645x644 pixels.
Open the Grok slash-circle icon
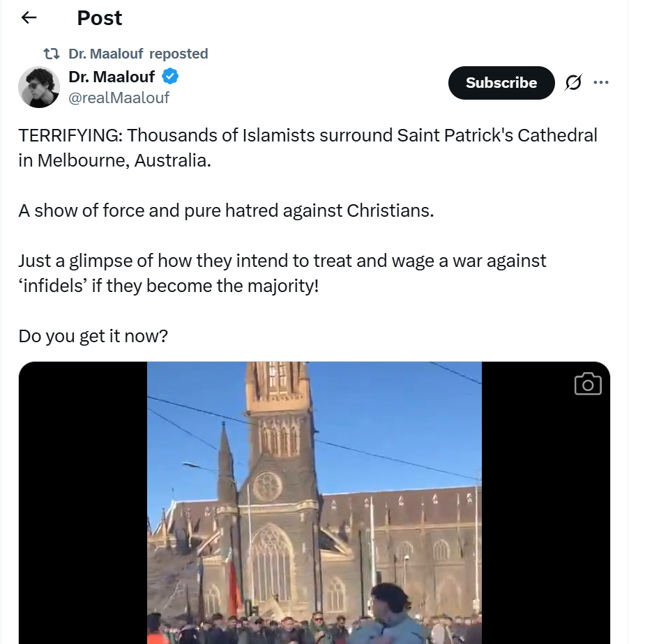(572, 83)
